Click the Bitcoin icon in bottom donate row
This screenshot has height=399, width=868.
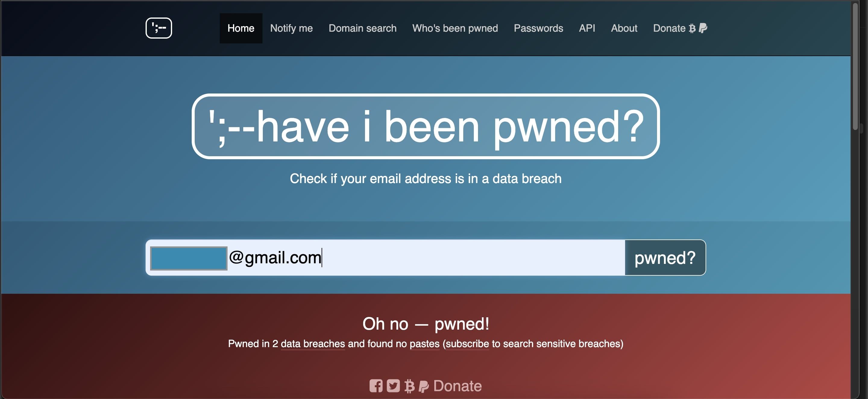[x=409, y=386]
